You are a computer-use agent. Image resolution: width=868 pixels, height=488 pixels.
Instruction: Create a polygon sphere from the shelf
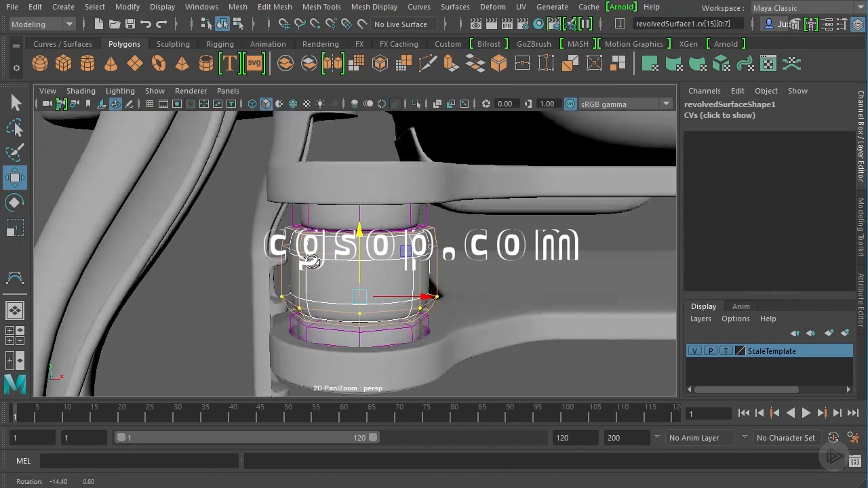pyautogui.click(x=40, y=64)
